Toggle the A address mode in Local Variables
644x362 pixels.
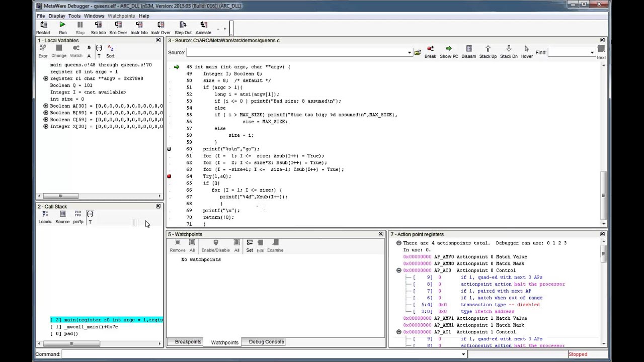coord(89,51)
